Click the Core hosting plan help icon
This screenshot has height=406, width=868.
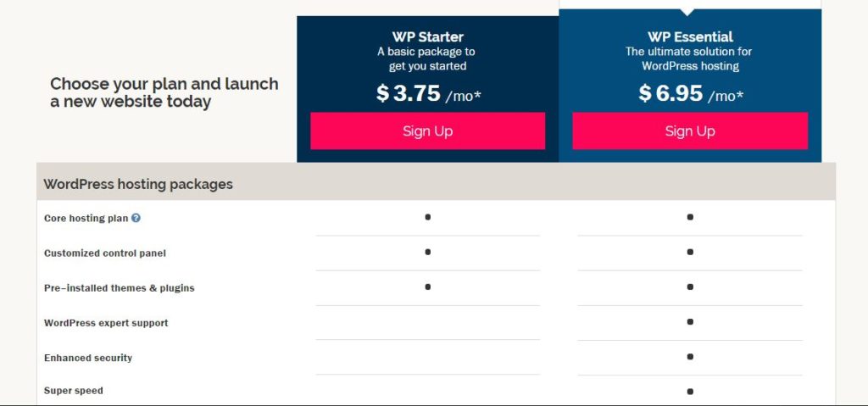click(136, 218)
